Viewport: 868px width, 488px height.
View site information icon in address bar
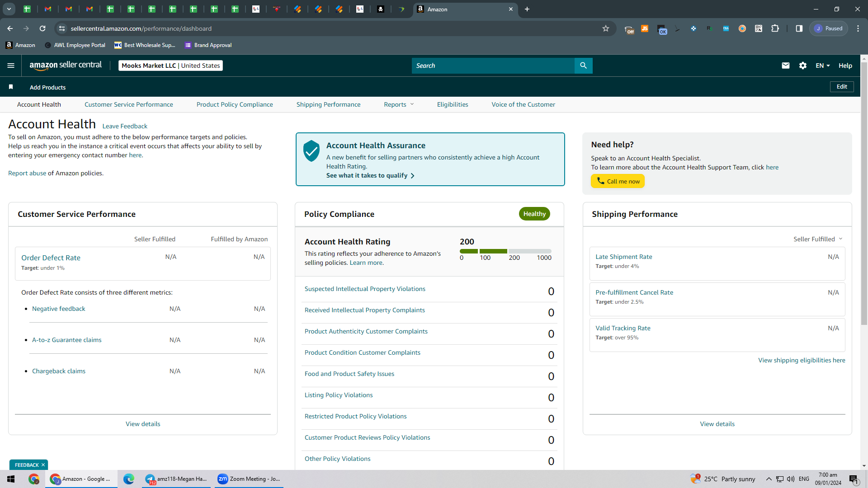[62, 28]
